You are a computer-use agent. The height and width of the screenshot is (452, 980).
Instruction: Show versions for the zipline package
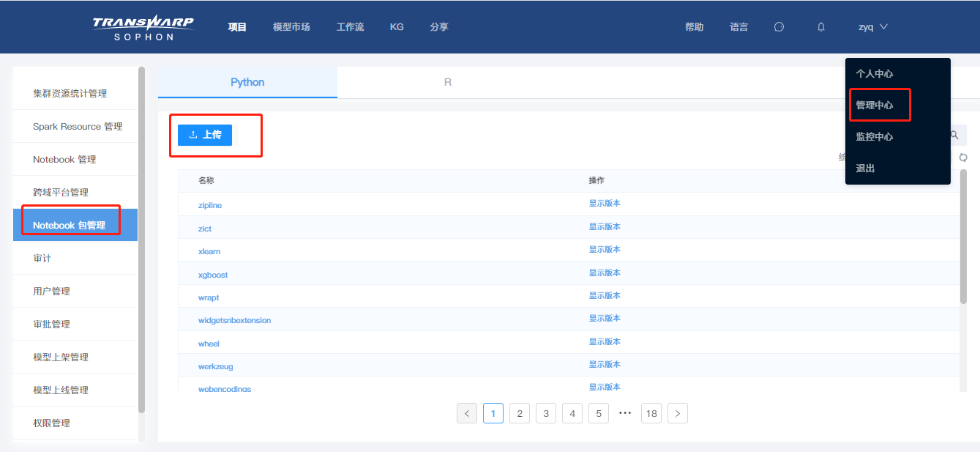(x=605, y=203)
